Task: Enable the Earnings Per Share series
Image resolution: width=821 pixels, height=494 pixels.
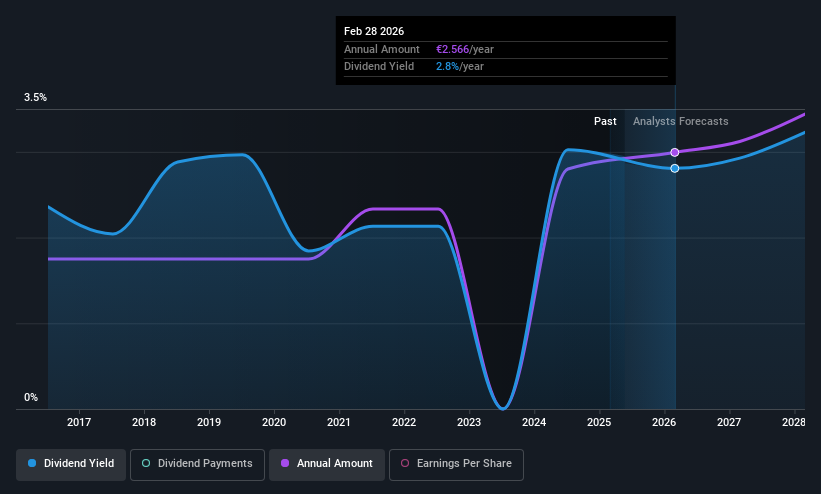Action: click(x=456, y=464)
